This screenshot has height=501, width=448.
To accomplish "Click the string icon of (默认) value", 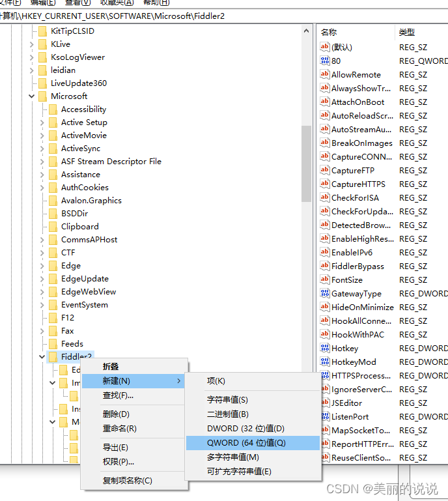I will (325, 47).
